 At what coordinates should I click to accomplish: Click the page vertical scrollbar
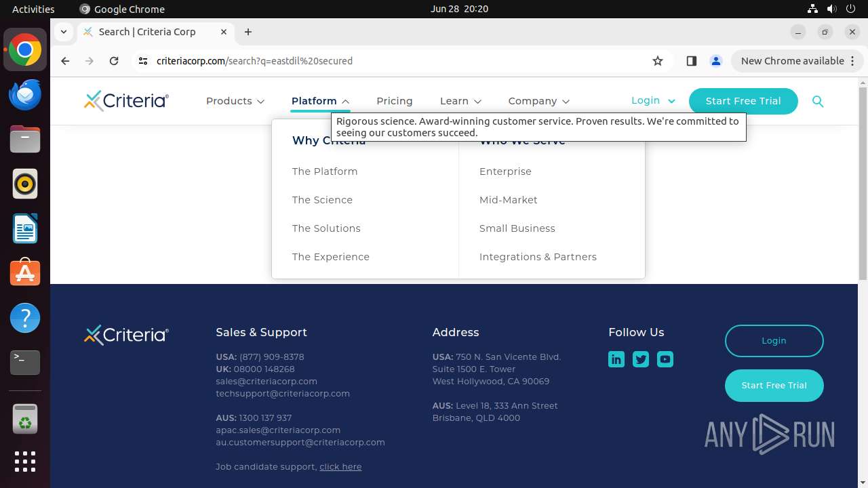click(863, 183)
